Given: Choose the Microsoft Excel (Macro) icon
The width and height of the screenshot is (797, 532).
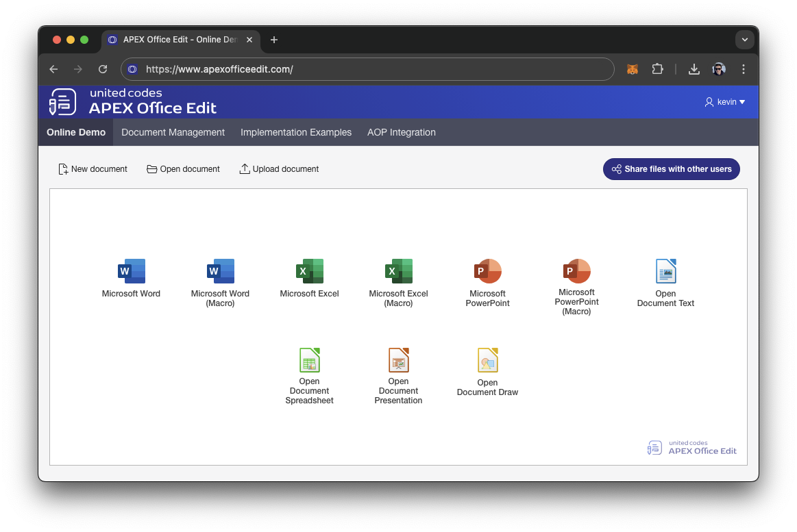Looking at the screenshot, I should [398, 272].
